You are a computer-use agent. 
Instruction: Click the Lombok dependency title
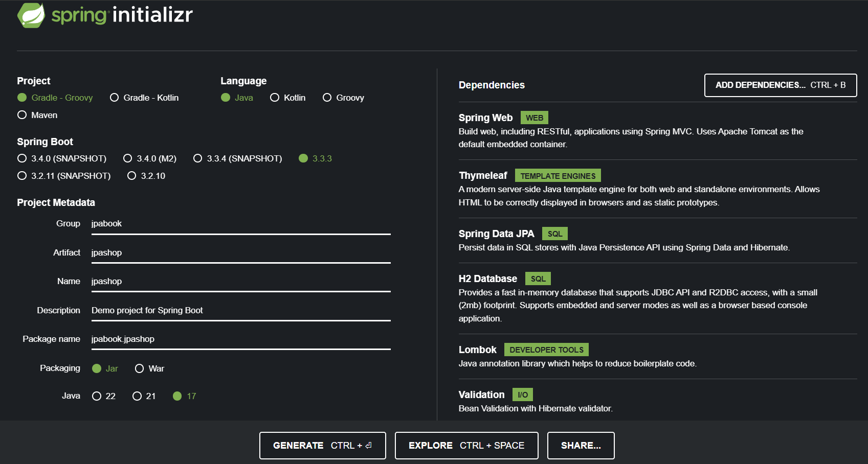coord(478,350)
